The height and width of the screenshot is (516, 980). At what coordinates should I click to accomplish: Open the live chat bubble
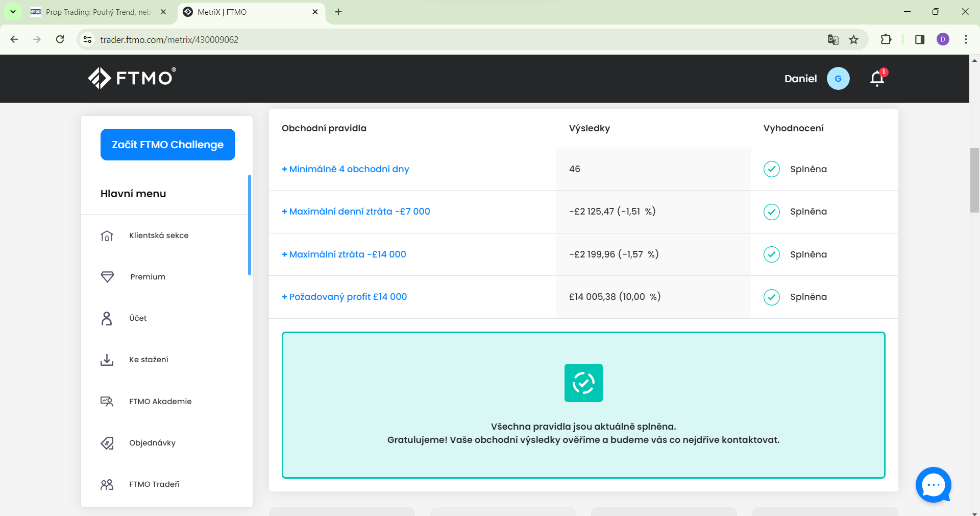(x=933, y=485)
